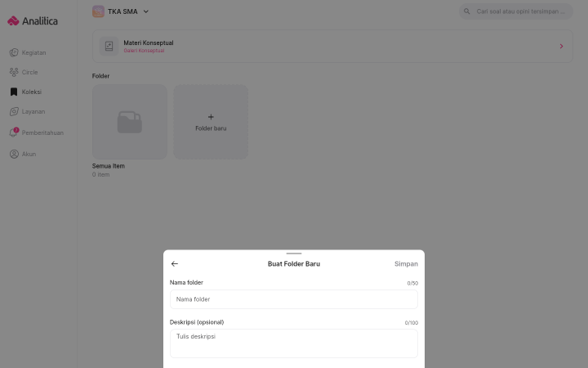588x368 pixels.
Task: Click the sheet drag handle bar
Action: tap(294, 254)
